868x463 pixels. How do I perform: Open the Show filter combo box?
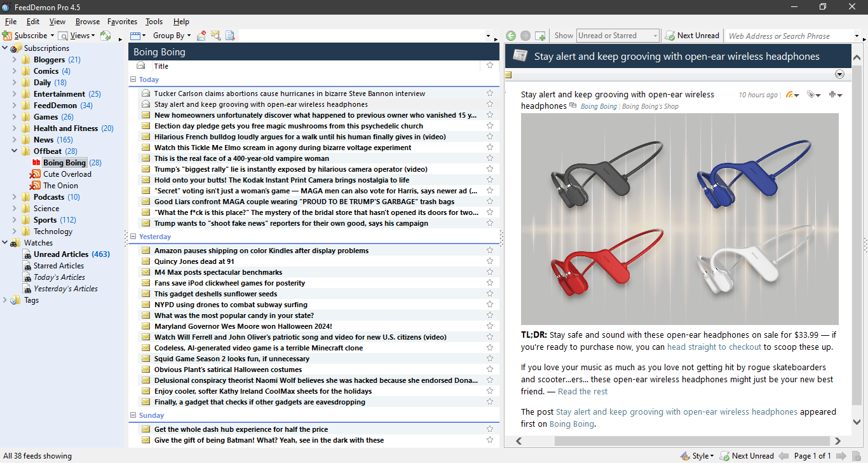click(618, 36)
